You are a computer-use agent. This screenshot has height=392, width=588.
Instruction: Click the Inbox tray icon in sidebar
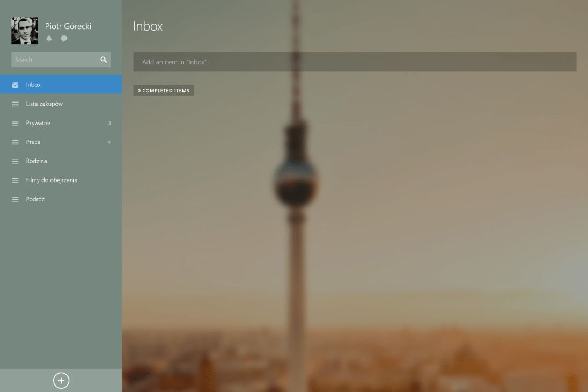click(15, 85)
